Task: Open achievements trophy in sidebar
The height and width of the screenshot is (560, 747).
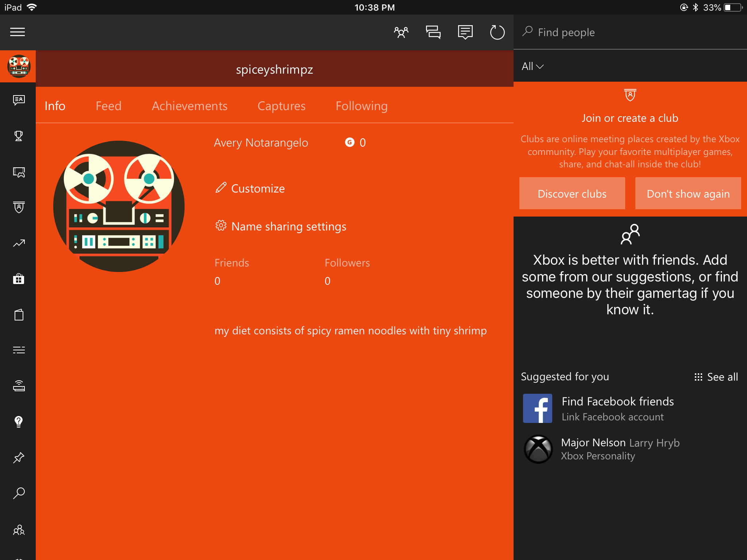Action: (x=19, y=136)
